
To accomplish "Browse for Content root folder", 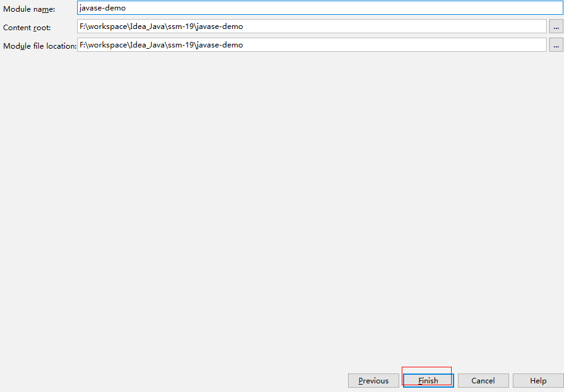I will coord(556,27).
